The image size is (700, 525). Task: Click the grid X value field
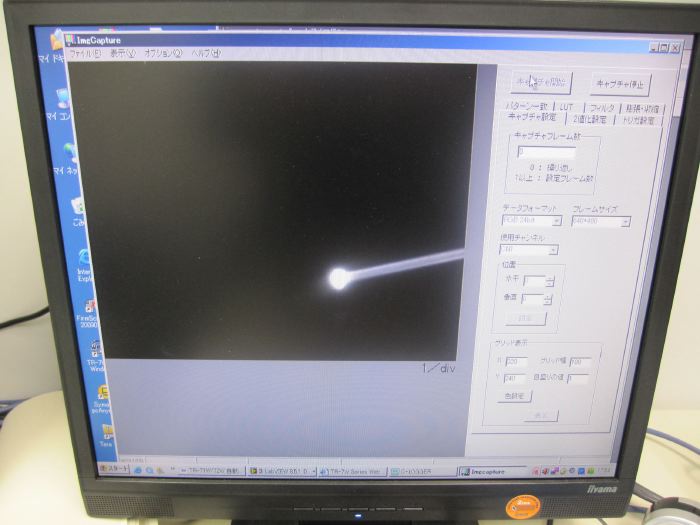[x=516, y=362]
